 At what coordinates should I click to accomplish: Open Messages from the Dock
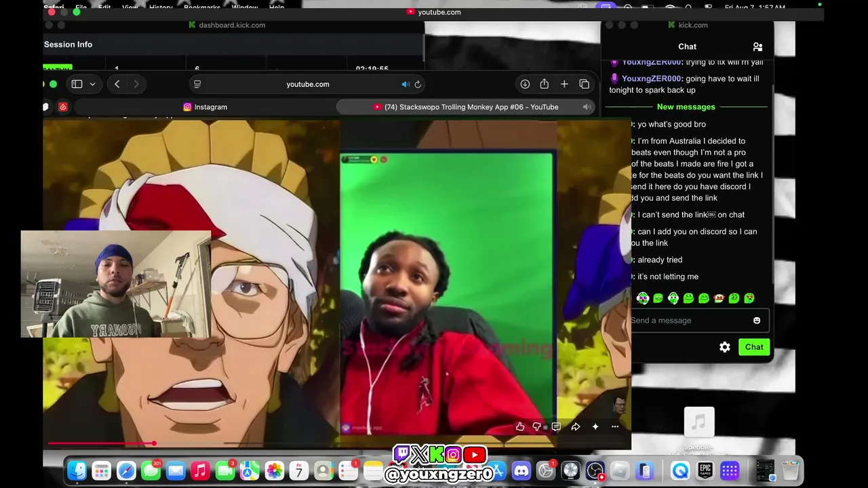[x=151, y=470]
